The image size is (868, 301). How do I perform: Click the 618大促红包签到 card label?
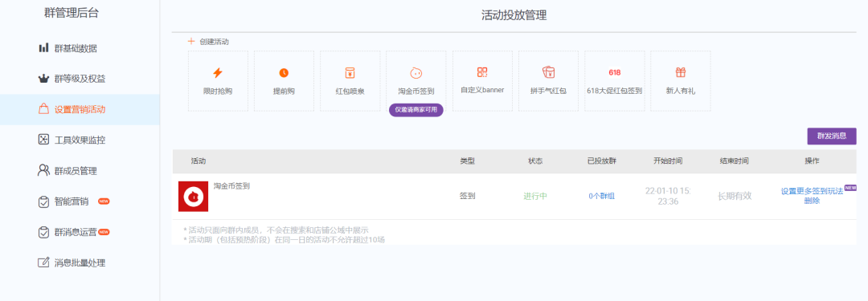click(x=615, y=91)
